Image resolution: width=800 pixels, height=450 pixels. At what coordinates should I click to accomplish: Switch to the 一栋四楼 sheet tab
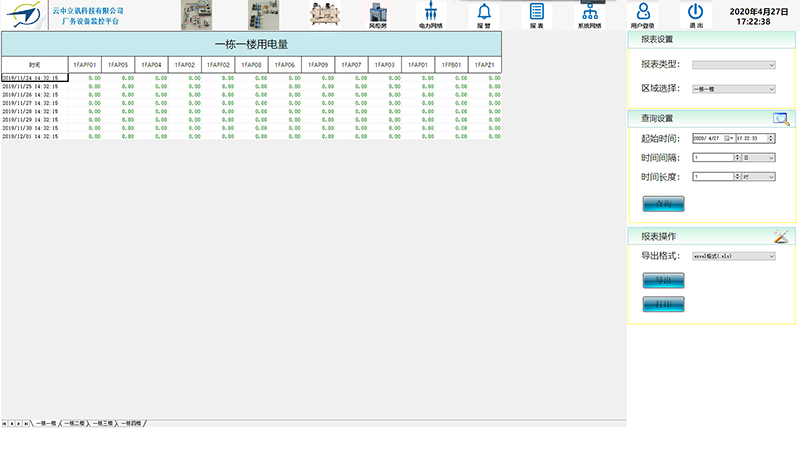click(132, 424)
